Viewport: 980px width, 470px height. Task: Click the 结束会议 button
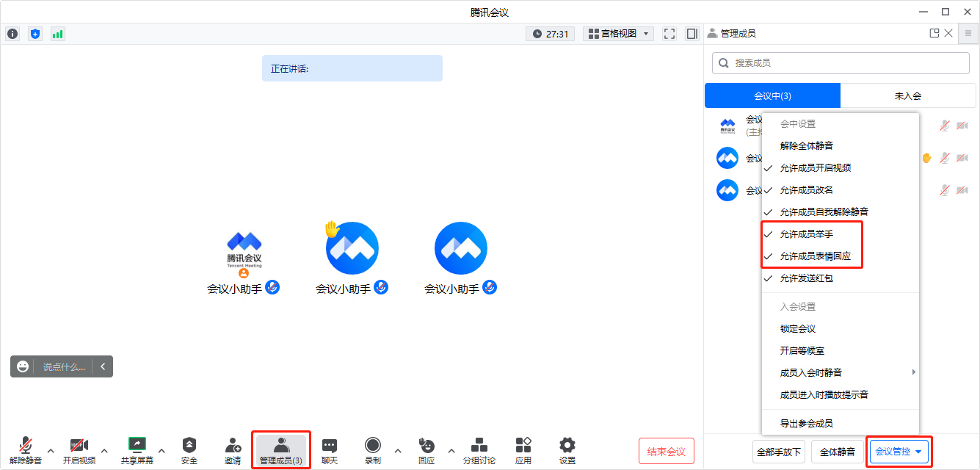[667, 452]
